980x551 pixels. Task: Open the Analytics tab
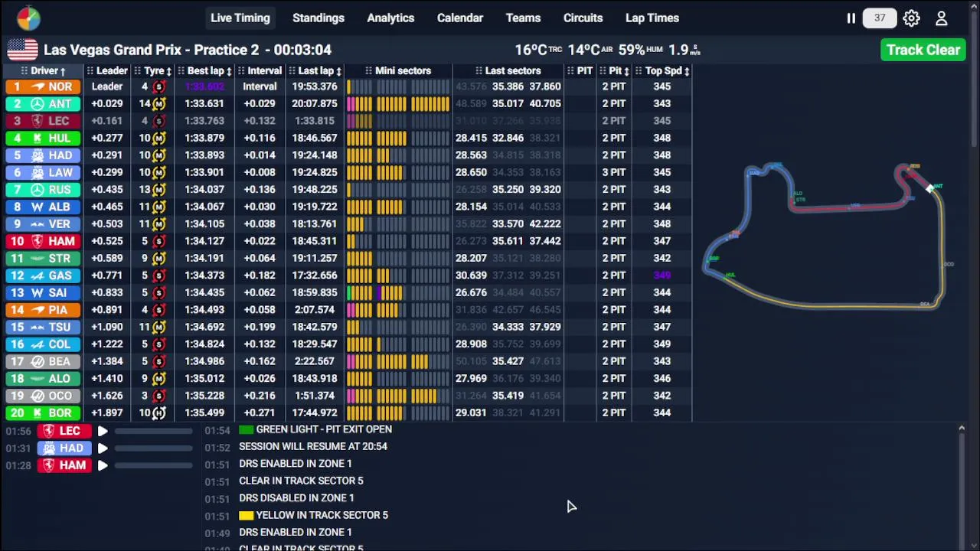[x=390, y=18]
